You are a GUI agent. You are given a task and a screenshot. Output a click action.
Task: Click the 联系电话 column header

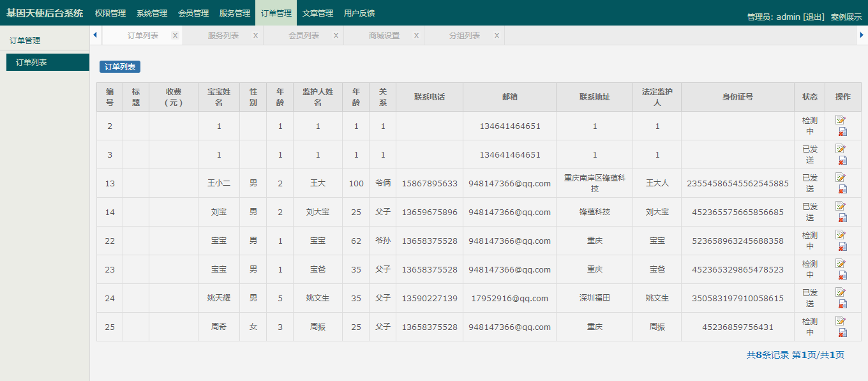430,97
